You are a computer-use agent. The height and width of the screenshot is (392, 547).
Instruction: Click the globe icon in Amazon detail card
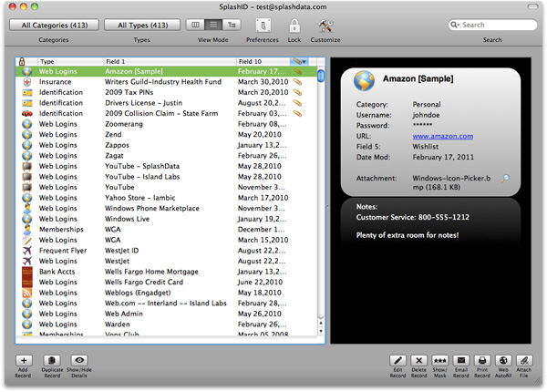point(364,80)
